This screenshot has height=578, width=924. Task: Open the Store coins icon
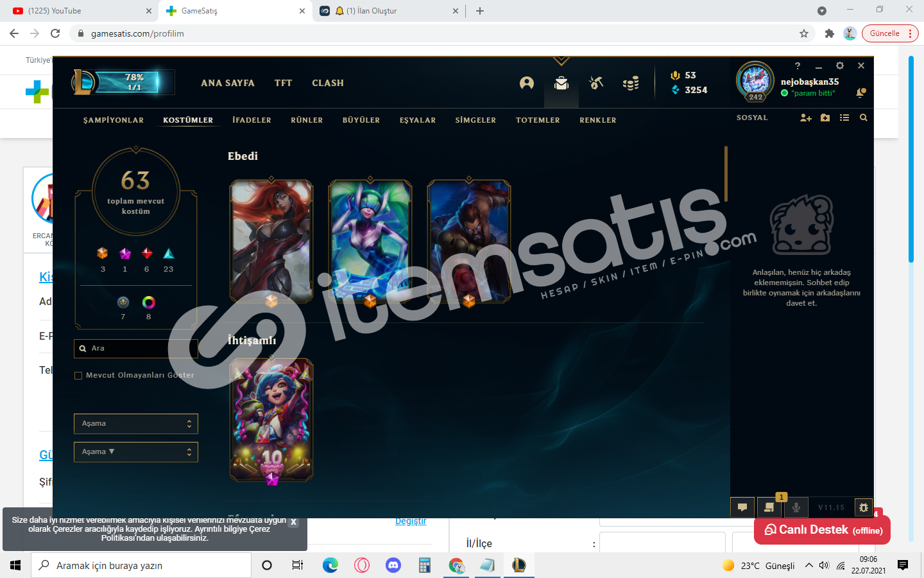coord(631,83)
